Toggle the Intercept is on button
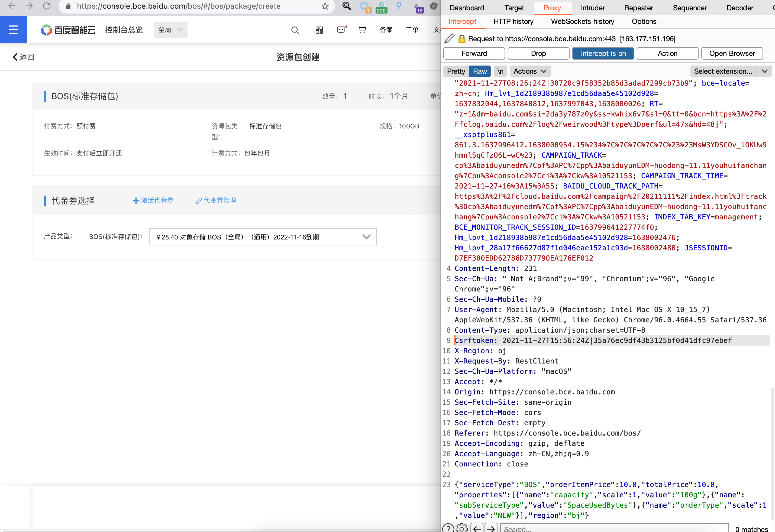The width and height of the screenshot is (775, 532). (x=603, y=53)
